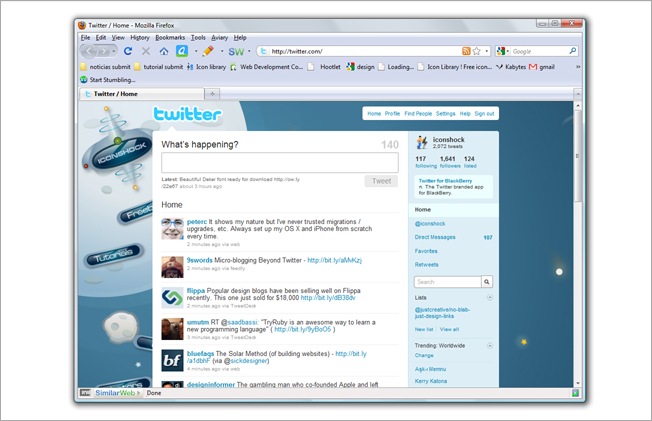This screenshot has width=652, height=421.
Task: Reload the page with the refresh icon
Action: pos(128,51)
